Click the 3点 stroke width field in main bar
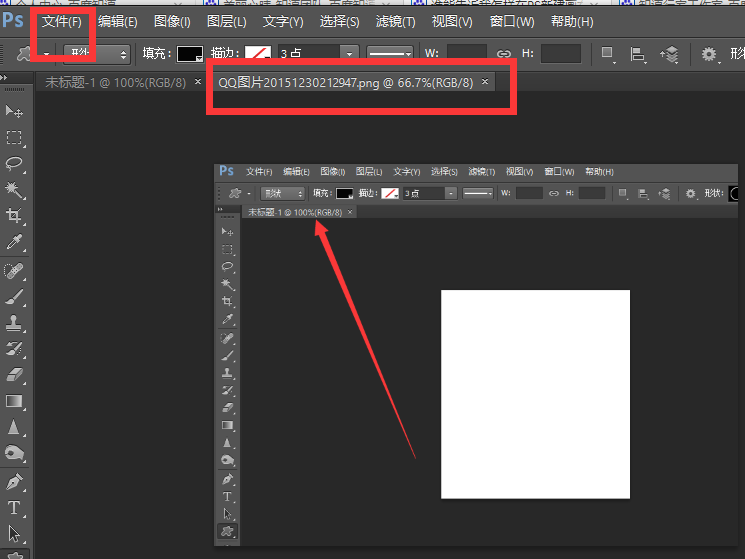The width and height of the screenshot is (745, 559). [x=309, y=54]
